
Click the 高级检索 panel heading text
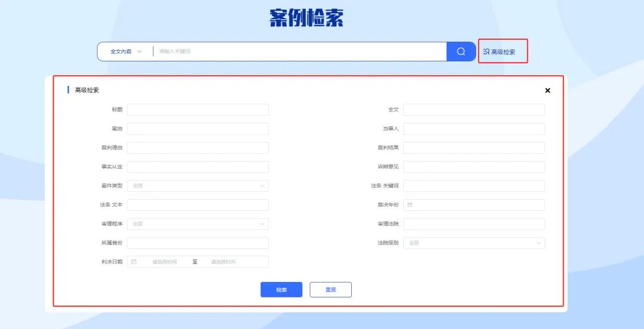coord(86,91)
